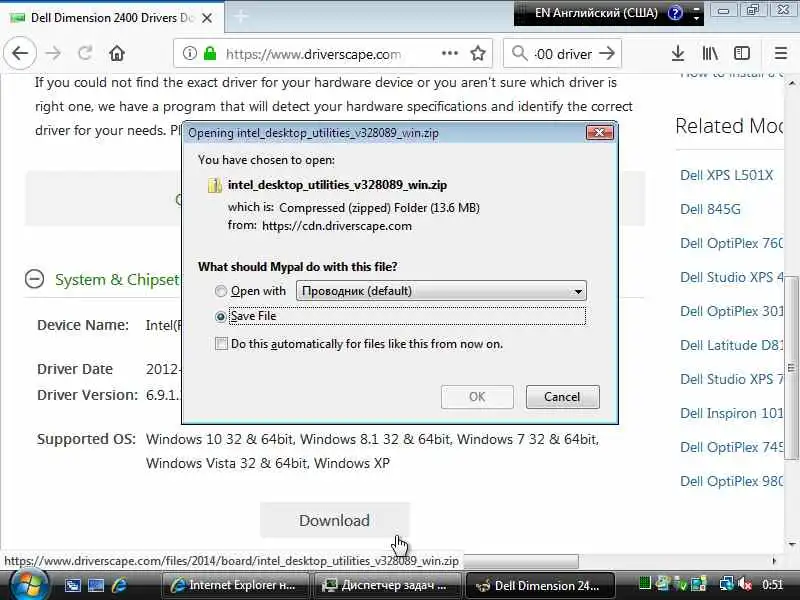The height and width of the screenshot is (600, 800).
Task: Click the forward navigation arrow
Action: point(53,53)
